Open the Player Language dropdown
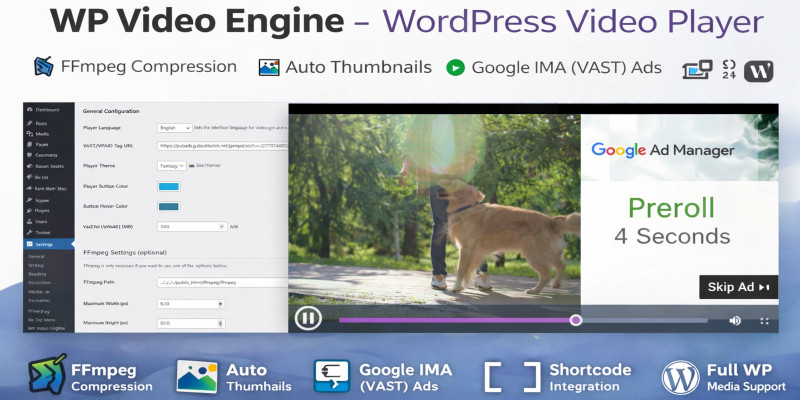The image size is (800, 400). pyautogui.click(x=174, y=128)
